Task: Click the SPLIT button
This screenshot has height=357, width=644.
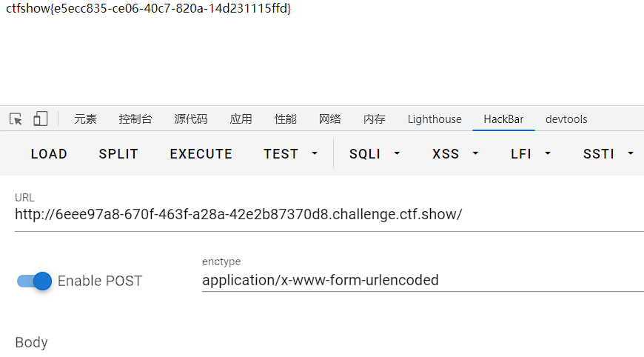Action: click(118, 153)
